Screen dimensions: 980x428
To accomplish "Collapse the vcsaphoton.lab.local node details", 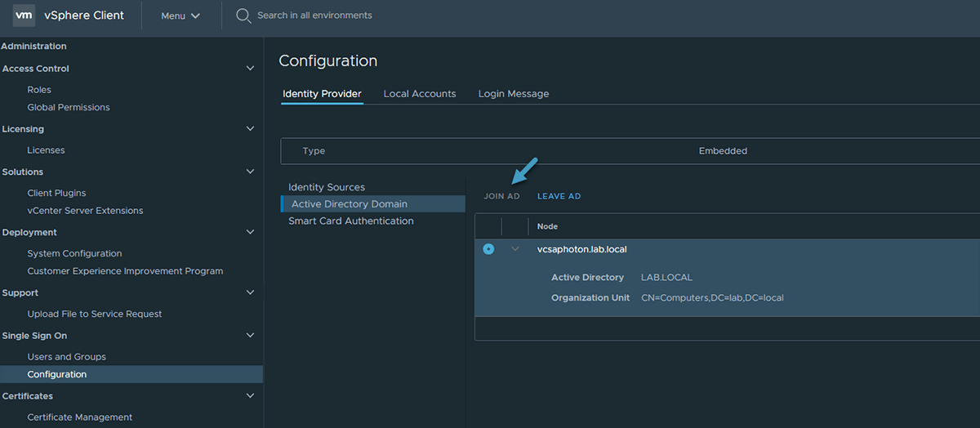I will click(514, 249).
